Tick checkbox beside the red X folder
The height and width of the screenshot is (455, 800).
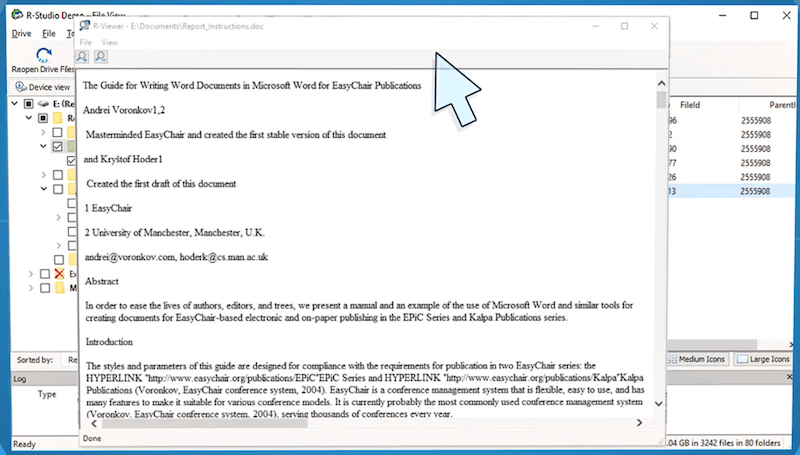pyautogui.click(x=44, y=273)
